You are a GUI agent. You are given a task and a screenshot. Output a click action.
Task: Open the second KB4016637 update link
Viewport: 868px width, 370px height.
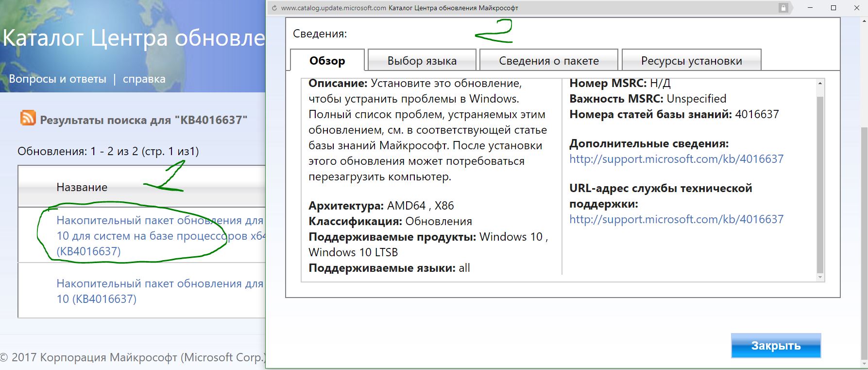point(159,291)
